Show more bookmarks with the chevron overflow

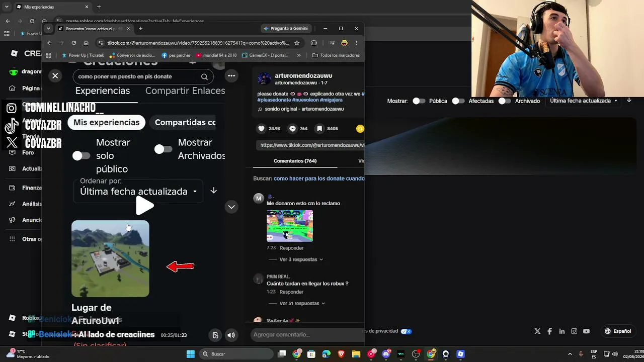299,55
